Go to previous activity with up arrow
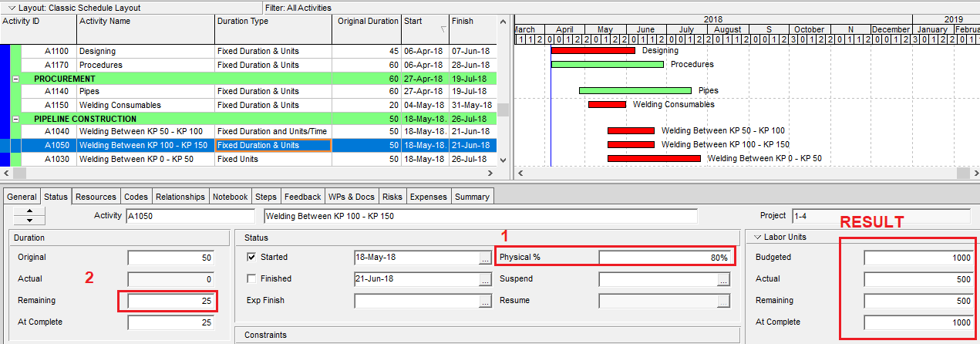The height and width of the screenshot is (344, 980). 29,212
